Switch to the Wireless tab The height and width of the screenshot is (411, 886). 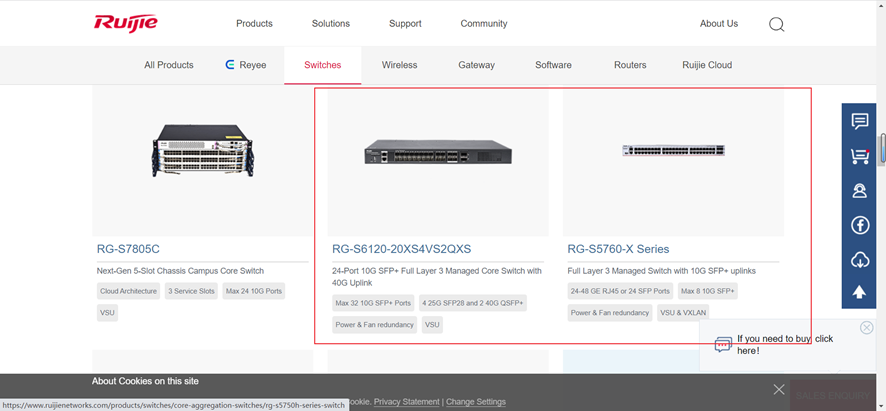click(399, 65)
